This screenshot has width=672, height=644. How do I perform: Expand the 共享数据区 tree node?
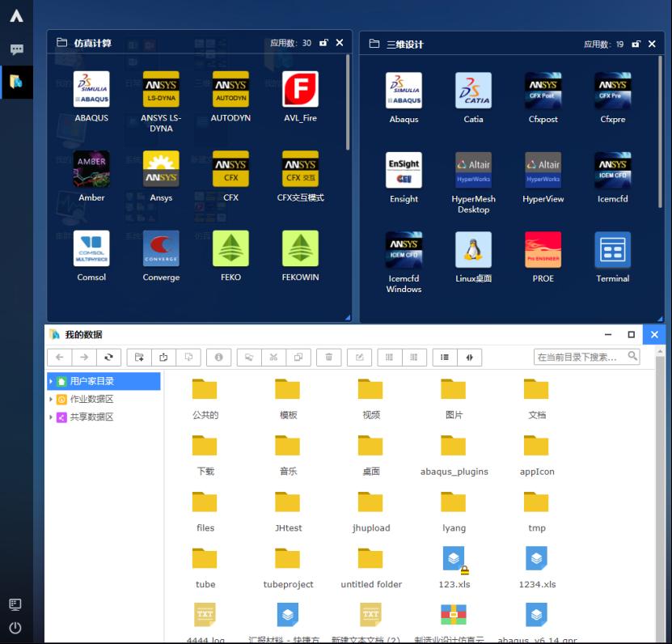pyautogui.click(x=51, y=417)
